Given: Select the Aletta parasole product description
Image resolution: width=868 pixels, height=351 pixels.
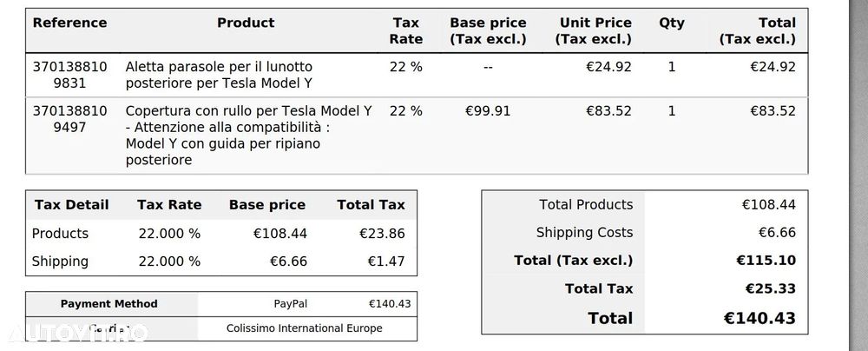Looking at the screenshot, I should click(x=219, y=75).
